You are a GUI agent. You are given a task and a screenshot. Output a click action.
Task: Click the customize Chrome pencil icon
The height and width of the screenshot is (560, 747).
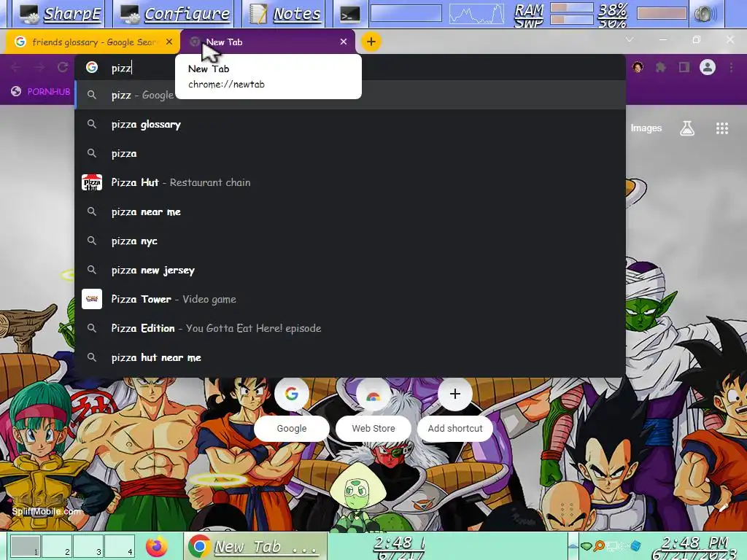coord(724,507)
